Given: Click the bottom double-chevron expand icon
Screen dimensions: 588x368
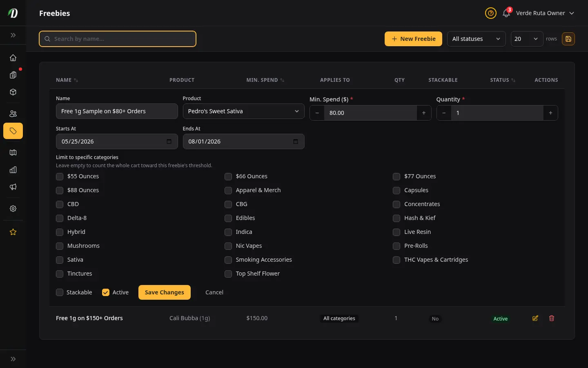Looking at the screenshot, I should tap(13, 359).
